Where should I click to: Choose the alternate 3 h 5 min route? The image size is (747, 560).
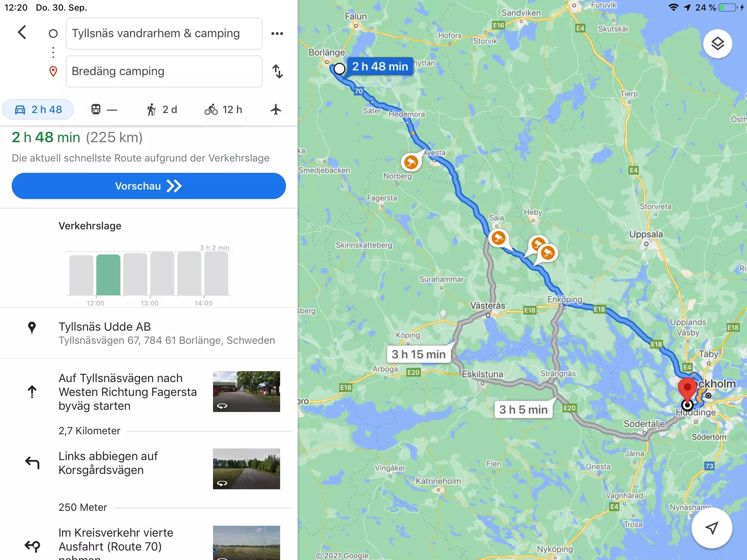coord(523,409)
